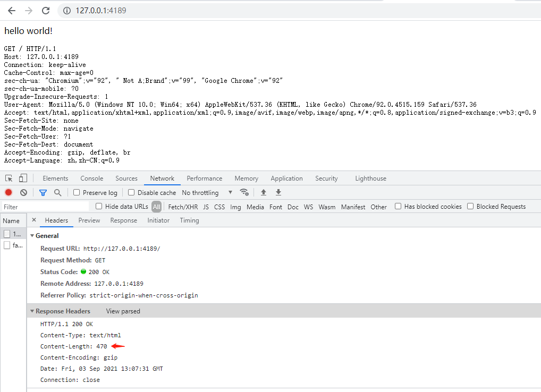Open the network filter bar
The height and width of the screenshot is (392, 541).
tap(43, 192)
